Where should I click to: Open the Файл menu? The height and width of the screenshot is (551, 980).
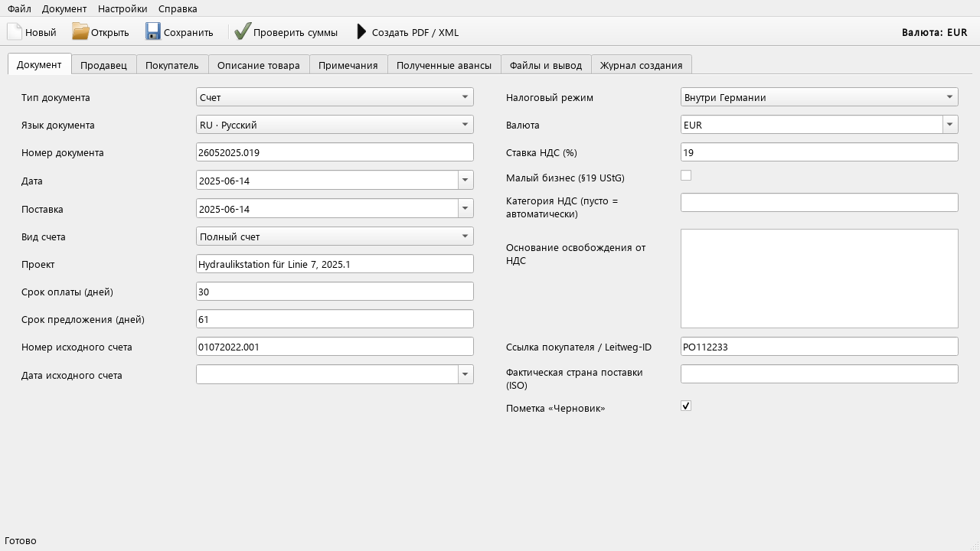[19, 8]
